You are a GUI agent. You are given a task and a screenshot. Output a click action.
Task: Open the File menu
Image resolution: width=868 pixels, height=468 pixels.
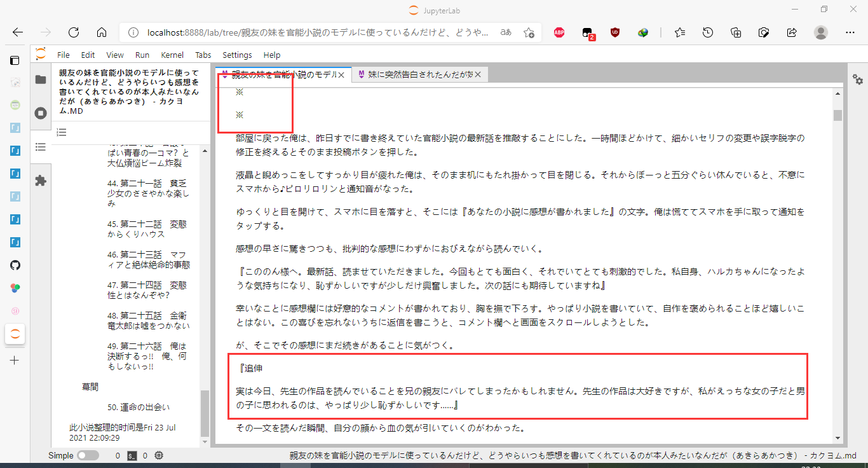tap(64, 55)
